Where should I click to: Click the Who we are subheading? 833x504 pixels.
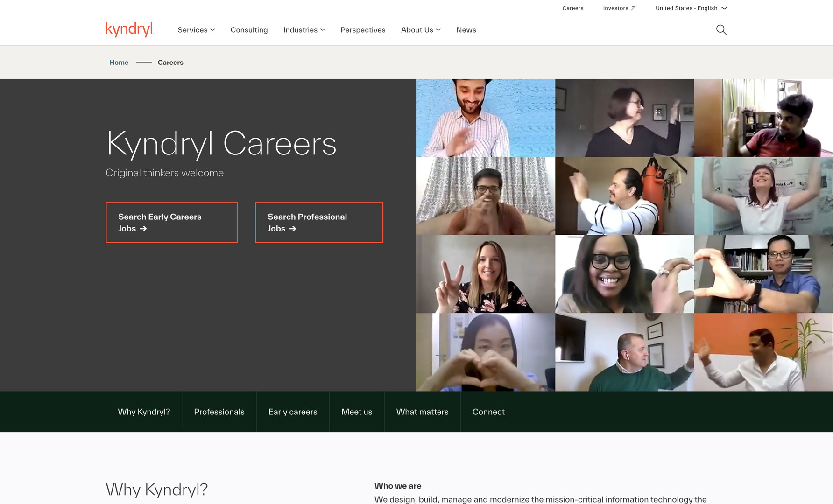coord(398,486)
